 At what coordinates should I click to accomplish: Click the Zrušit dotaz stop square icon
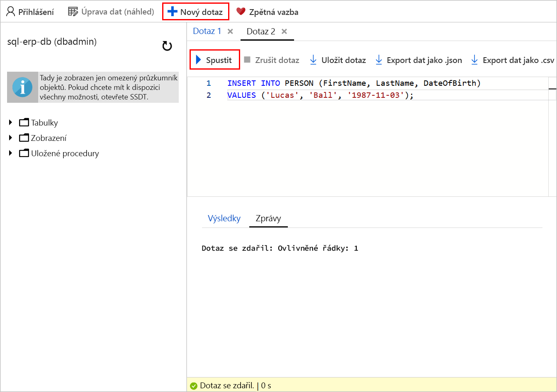click(247, 60)
